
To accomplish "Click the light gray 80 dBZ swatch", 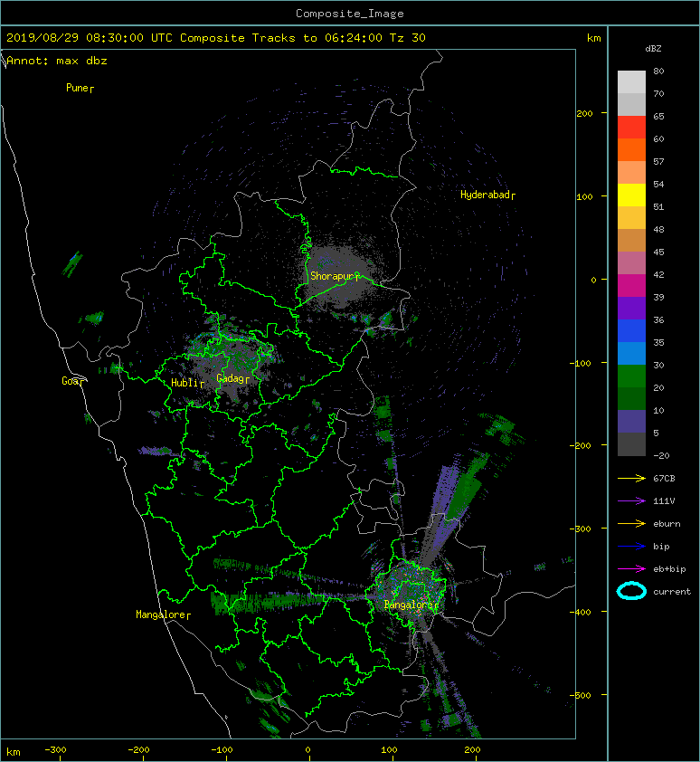I will pyautogui.click(x=631, y=82).
